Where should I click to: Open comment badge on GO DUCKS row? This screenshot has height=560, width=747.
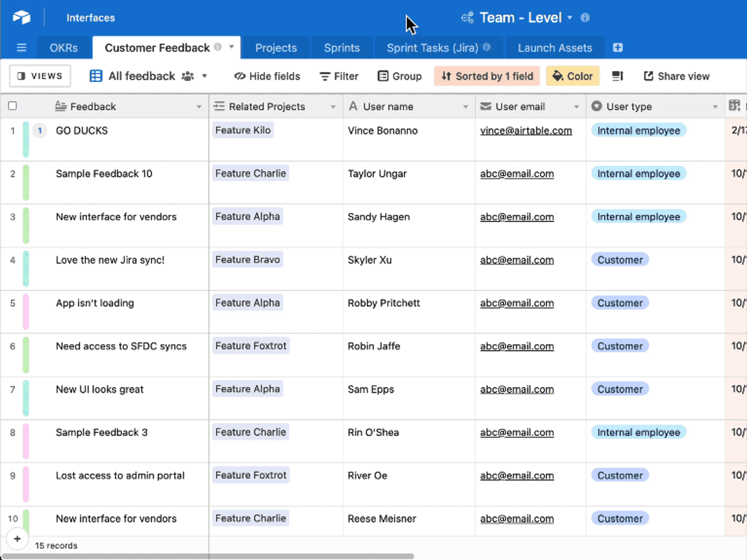40,131
